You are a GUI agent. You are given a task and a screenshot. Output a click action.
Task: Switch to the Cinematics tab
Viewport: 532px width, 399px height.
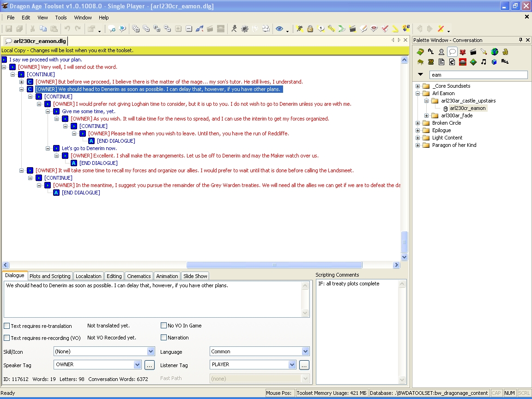(139, 276)
